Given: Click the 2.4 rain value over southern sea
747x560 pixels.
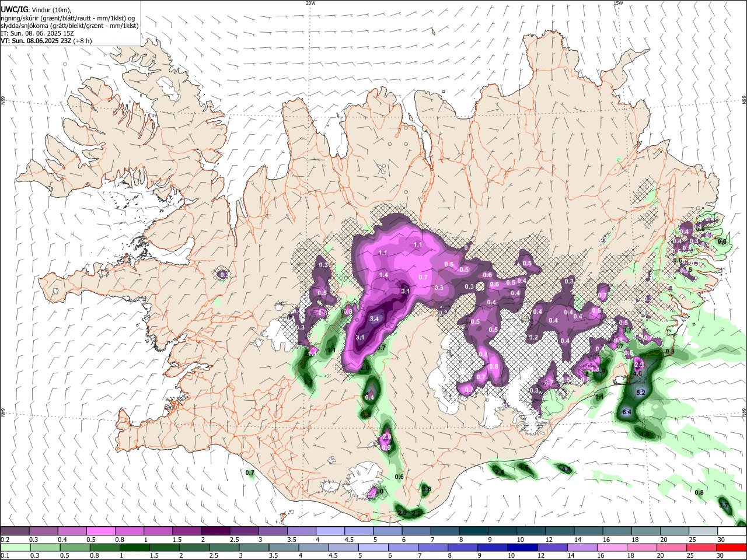Looking at the screenshot, I should pos(500,471).
